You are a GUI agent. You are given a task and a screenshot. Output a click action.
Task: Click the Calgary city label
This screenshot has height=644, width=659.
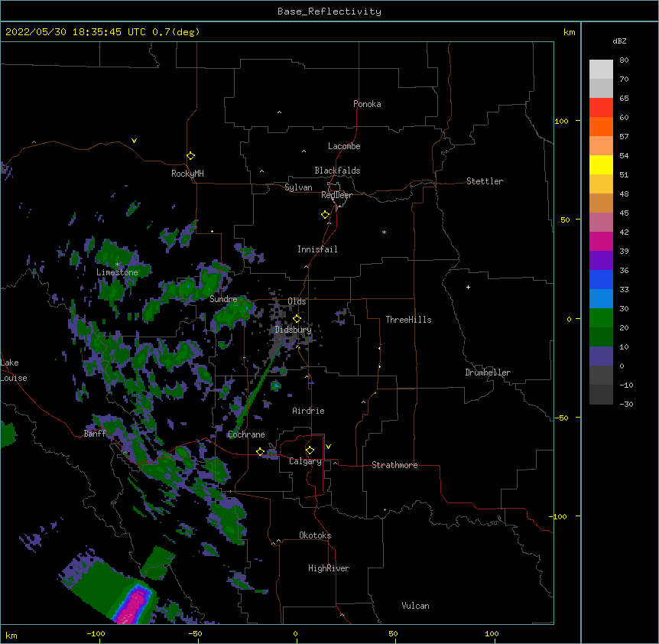pos(305,461)
